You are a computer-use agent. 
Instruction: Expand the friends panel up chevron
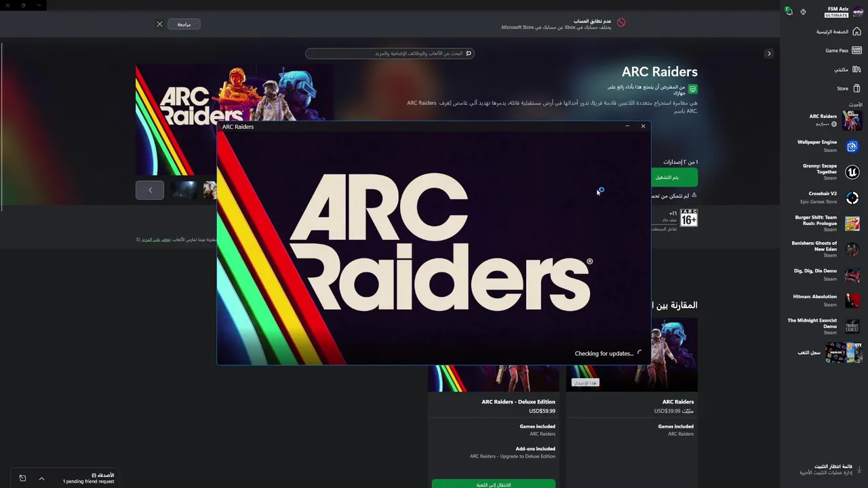pyautogui.click(x=41, y=479)
